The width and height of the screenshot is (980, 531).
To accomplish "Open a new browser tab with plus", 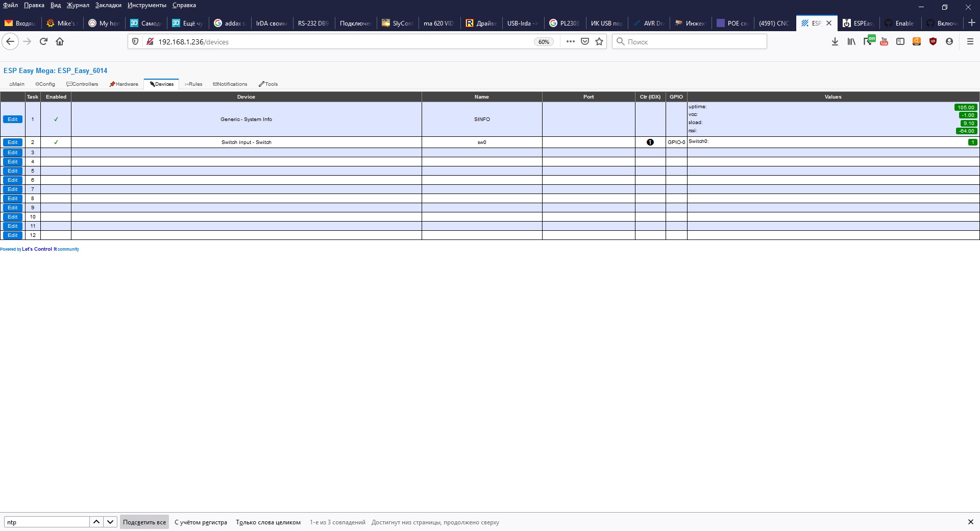I will coord(971,23).
